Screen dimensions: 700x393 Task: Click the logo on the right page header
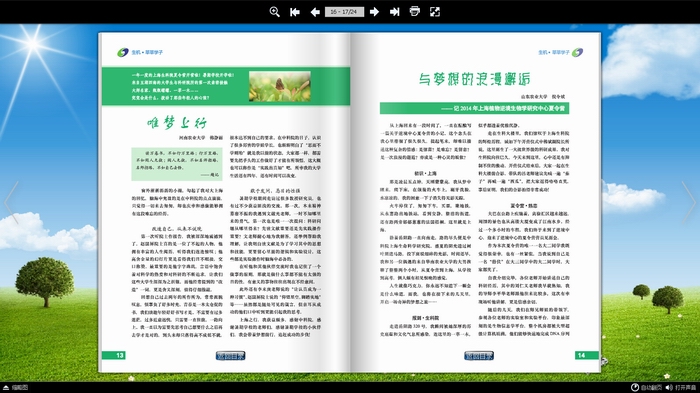[577, 53]
